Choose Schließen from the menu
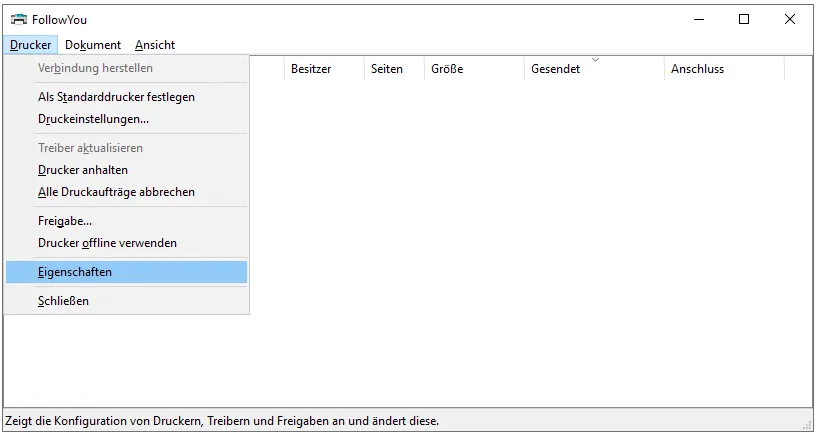 64,301
